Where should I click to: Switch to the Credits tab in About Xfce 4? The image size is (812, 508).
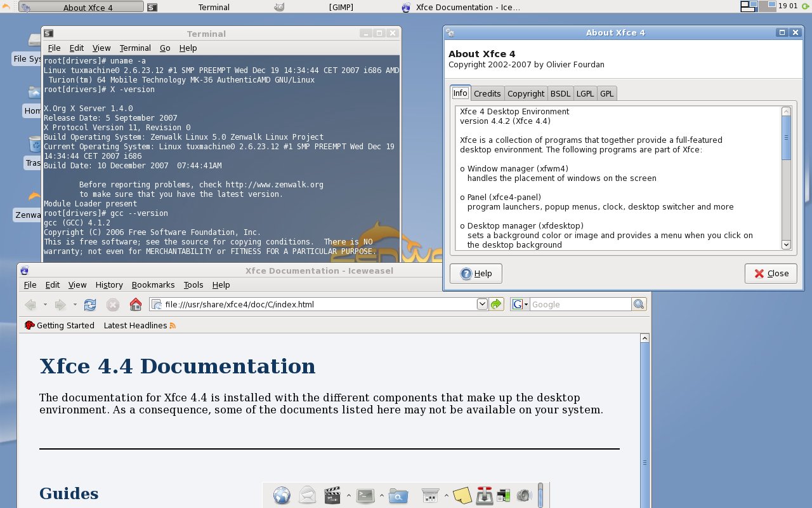(x=487, y=93)
